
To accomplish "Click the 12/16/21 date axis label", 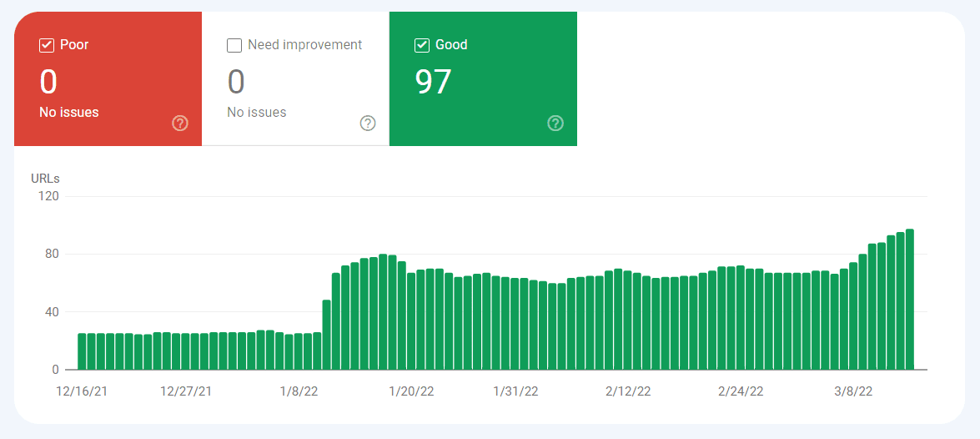I will coord(82,391).
